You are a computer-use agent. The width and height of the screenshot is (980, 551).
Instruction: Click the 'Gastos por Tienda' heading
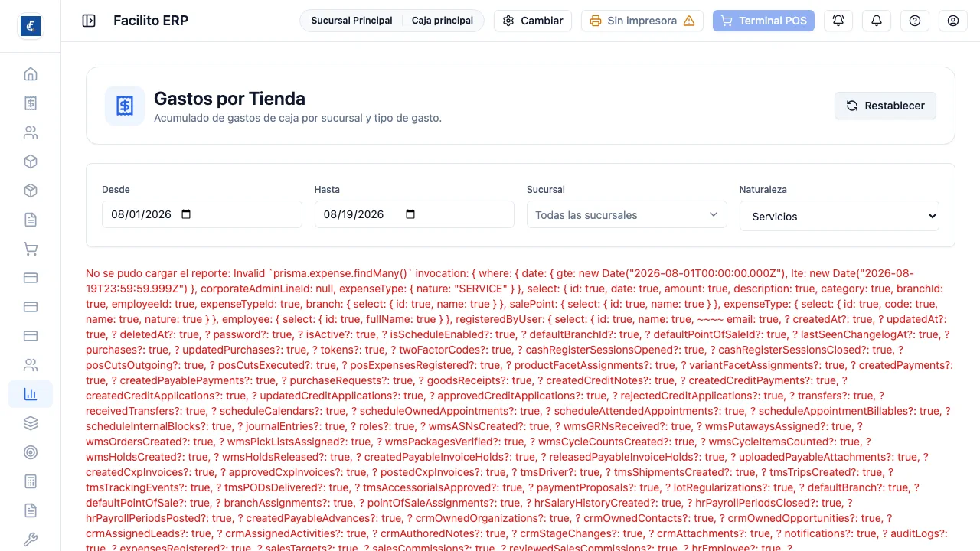click(230, 98)
